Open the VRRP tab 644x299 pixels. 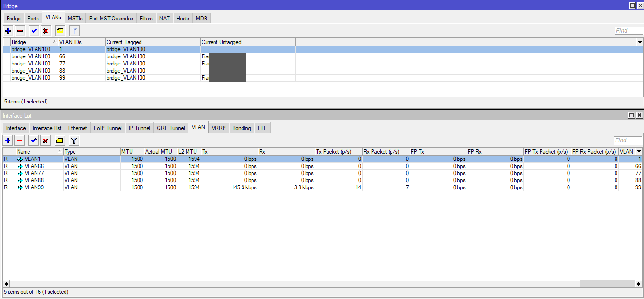pos(219,128)
